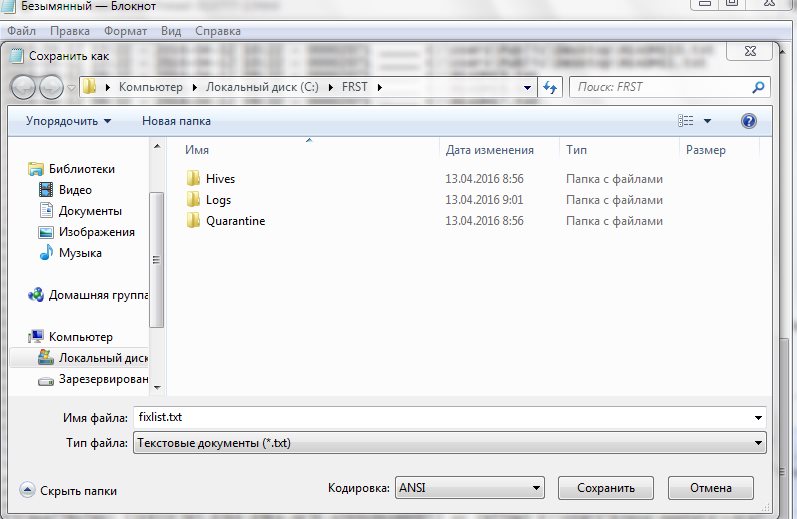Open Видео library in sidebar
797x519 pixels.
(75, 190)
